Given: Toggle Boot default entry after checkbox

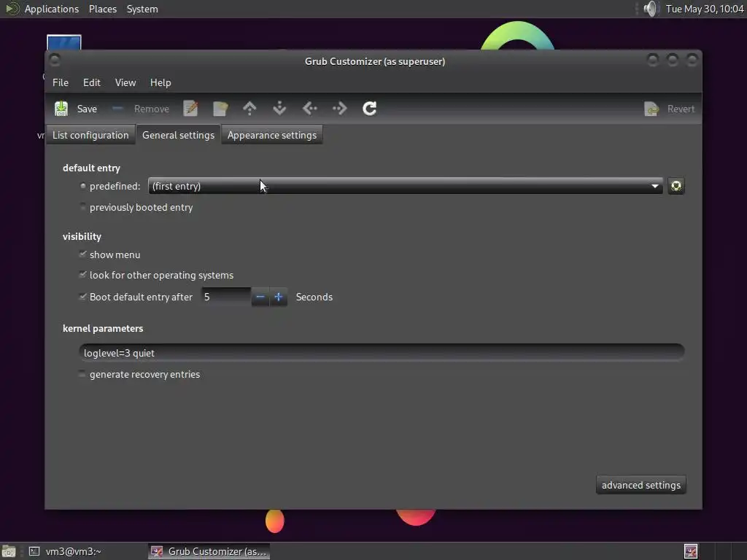Looking at the screenshot, I should coord(83,297).
